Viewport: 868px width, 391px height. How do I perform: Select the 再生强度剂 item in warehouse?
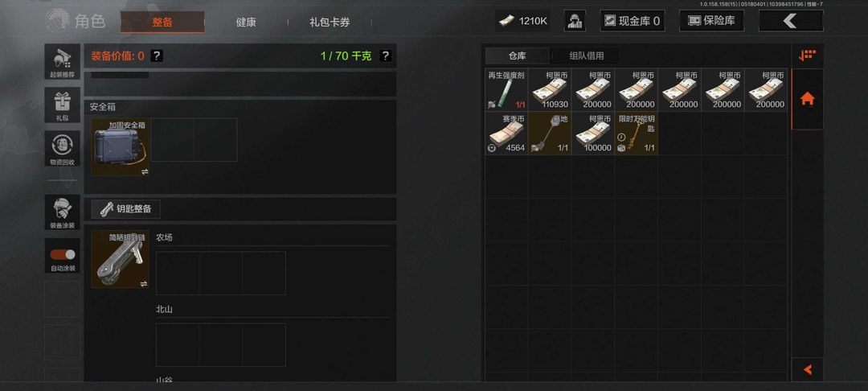(x=506, y=90)
